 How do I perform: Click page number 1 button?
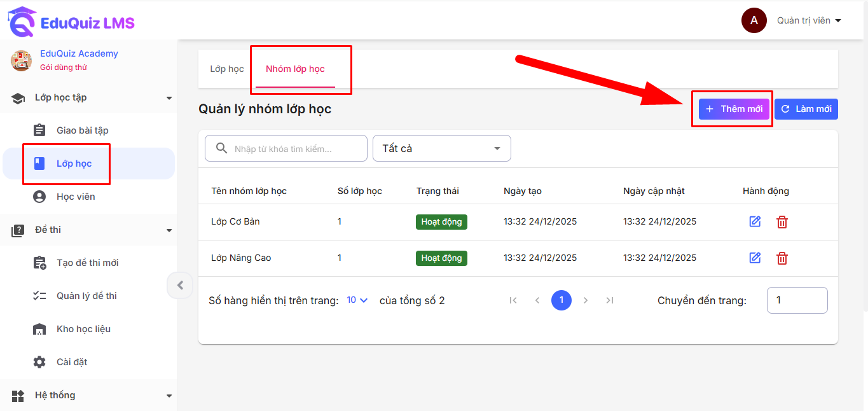click(561, 300)
